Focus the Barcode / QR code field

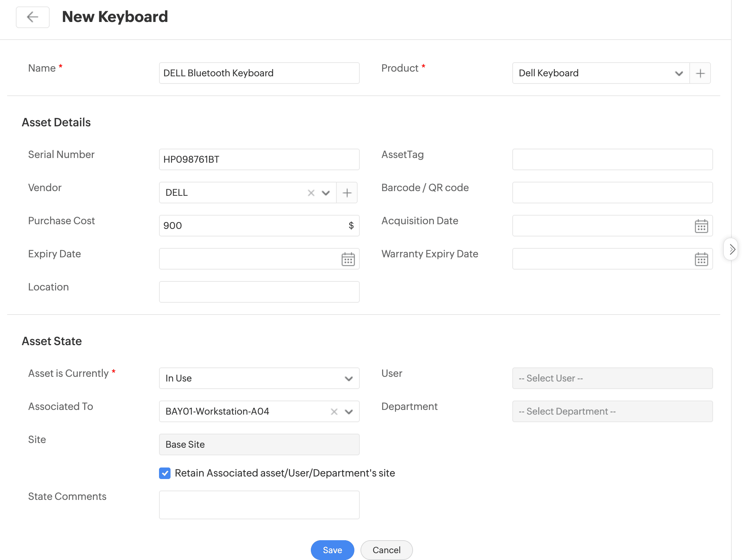point(612,193)
